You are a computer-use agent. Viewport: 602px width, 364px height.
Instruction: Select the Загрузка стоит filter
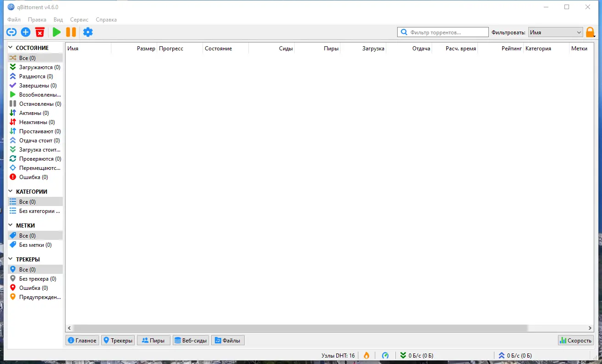35,150
